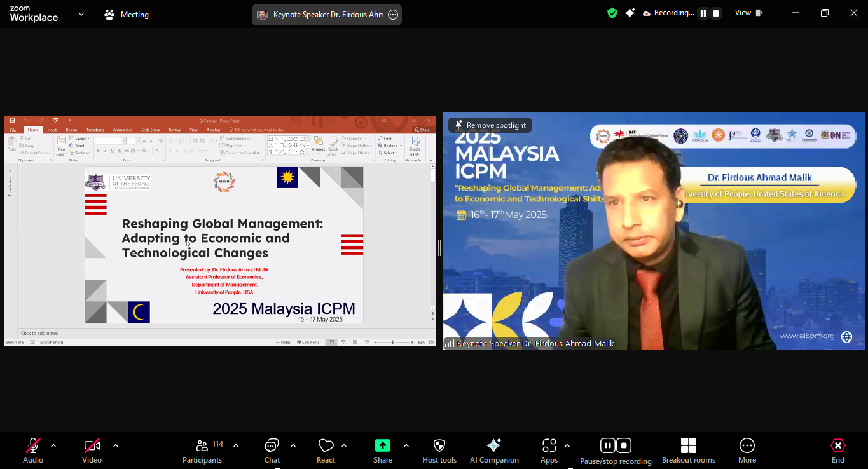Expand the Chat options caret

tap(293, 445)
